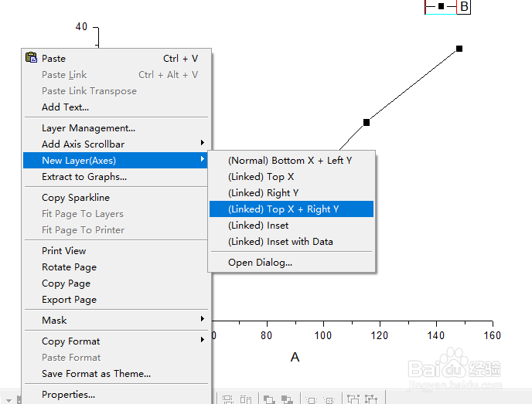Image resolution: width=532 pixels, height=404 pixels.
Task: Choose Rotate Page
Action: click(x=116, y=267)
